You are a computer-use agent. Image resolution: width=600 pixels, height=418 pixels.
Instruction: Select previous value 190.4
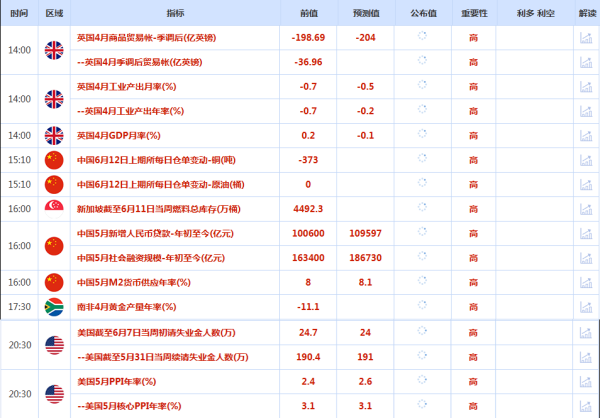tap(308, 357)
